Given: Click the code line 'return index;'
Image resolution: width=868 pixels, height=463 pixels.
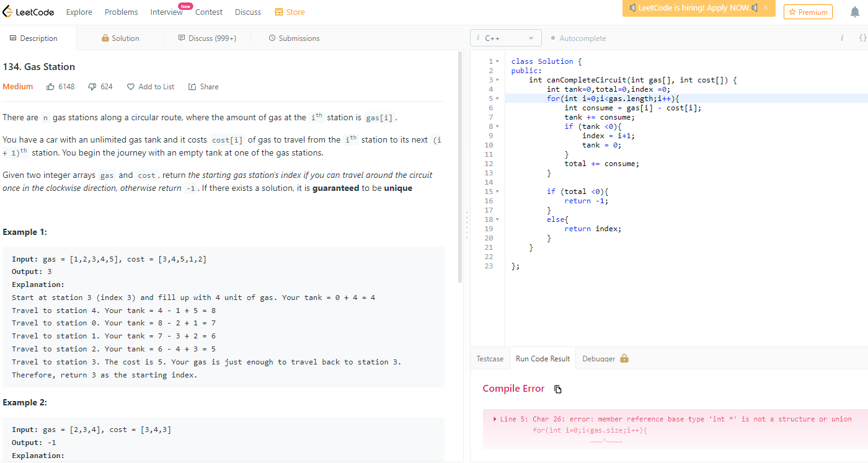Looking at the screenshot, I should [x=593, y=229].
